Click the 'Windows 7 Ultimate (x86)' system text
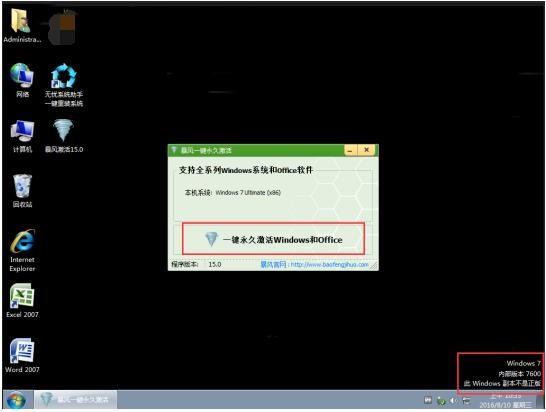This screenshot has width=546, height=412. pos(248,193)
